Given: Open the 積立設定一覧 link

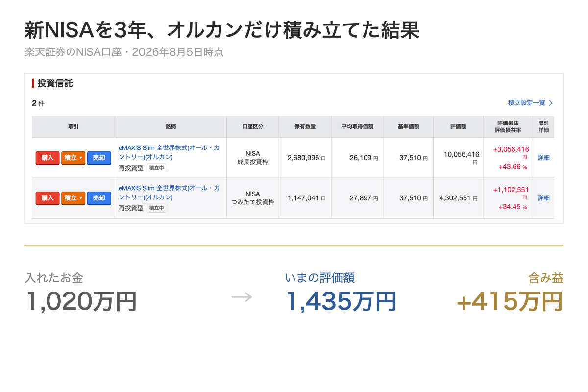Looking at the screenshot, I should (x=527, y=103).
